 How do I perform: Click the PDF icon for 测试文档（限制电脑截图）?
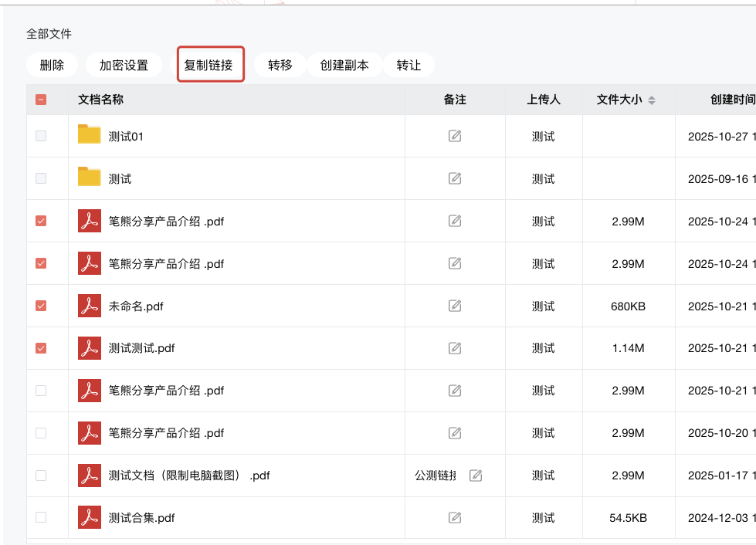(x=90, y=475)
